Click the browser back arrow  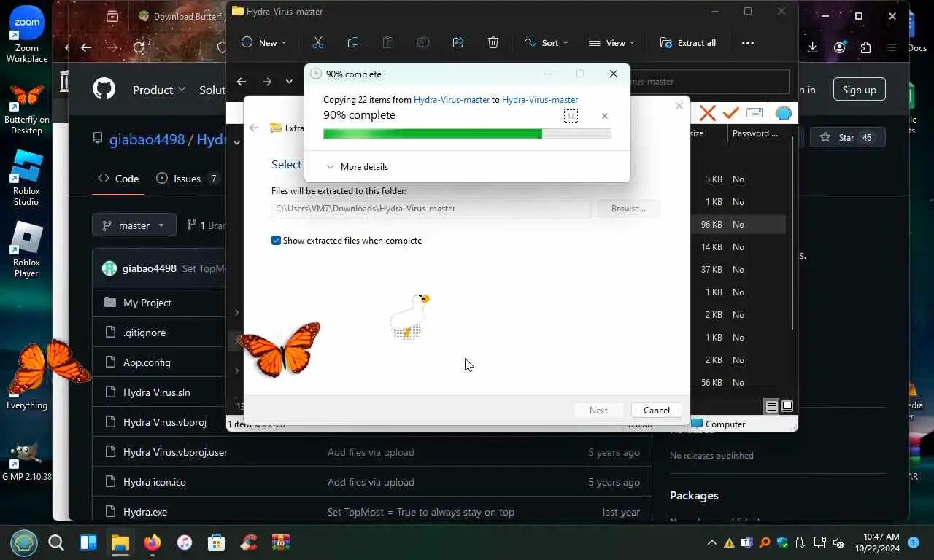click(86, 47)
